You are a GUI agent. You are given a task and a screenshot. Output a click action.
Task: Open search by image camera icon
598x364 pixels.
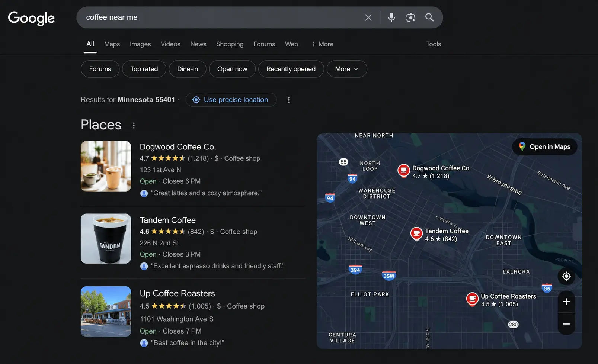410,17
